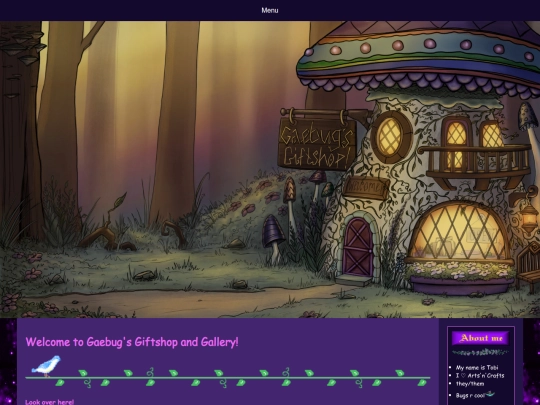Screen dimensions: 540x405
Task: Click the "Welcome to Gaebug's Giftshop and Gallery!" heading
Action: click(x=132, y=342)
